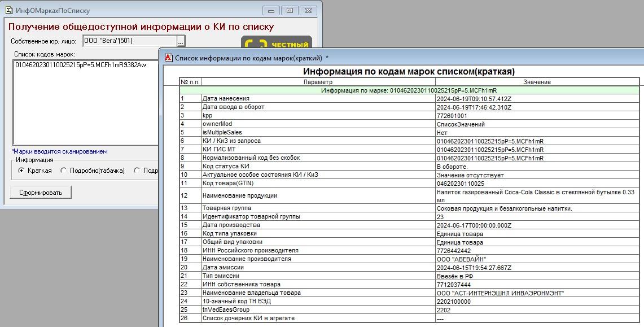Click the Параметр column header
This screenshot has width=644, height=327.
(x=318, y=82)
